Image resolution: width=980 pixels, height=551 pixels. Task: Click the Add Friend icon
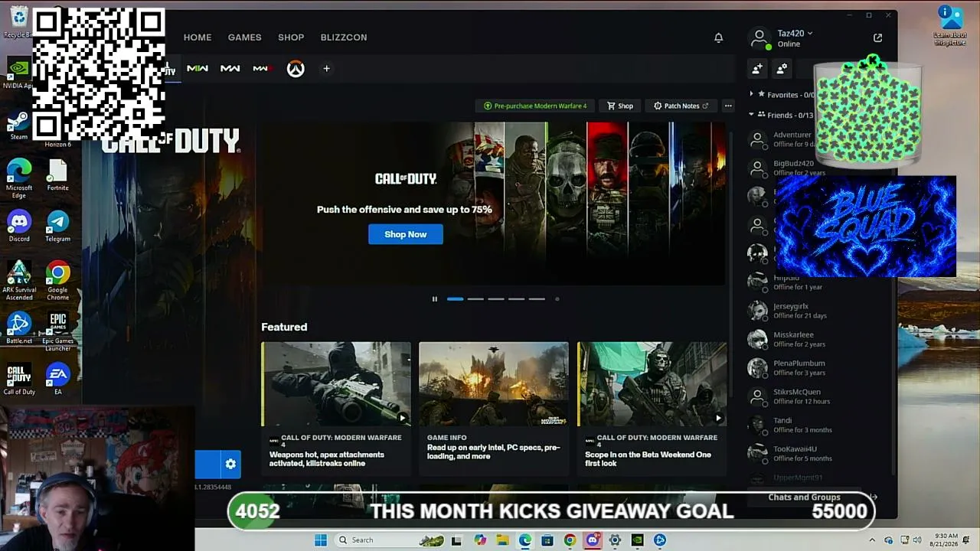[757, 69]
